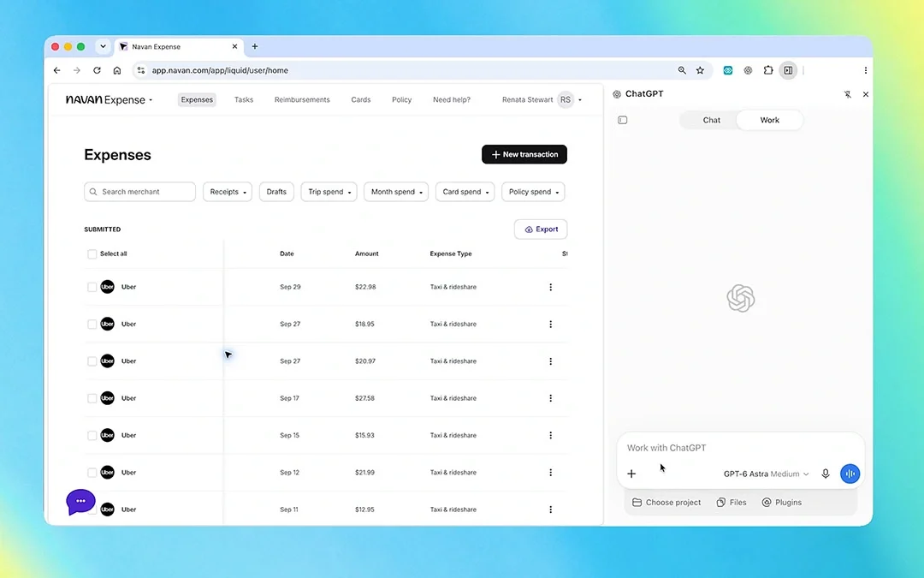The image size is (924, 578).
Task: Open the Trip spend dropdown
Action: pyautogui.click(x=329, y=192)
